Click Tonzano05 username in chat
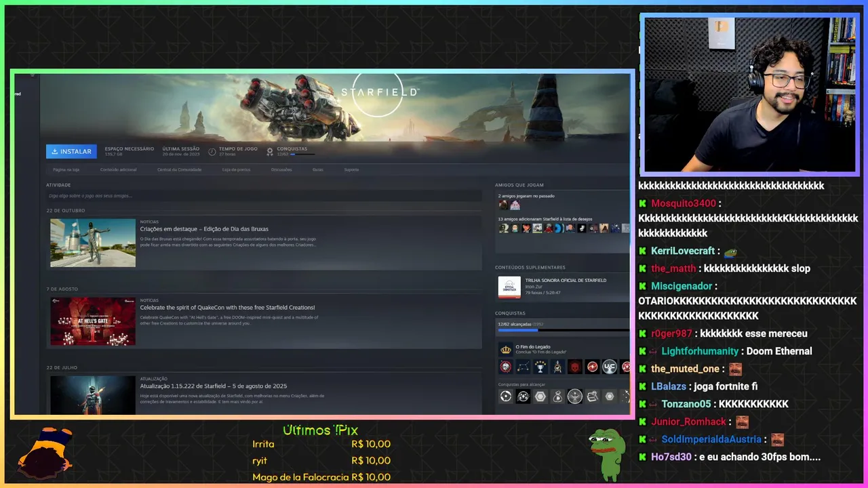 click(686, 404)
